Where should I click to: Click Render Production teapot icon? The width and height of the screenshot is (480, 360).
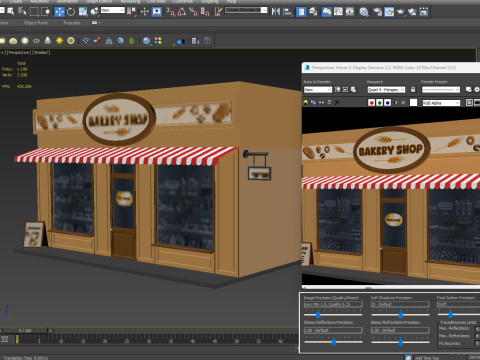coord(400,12)
